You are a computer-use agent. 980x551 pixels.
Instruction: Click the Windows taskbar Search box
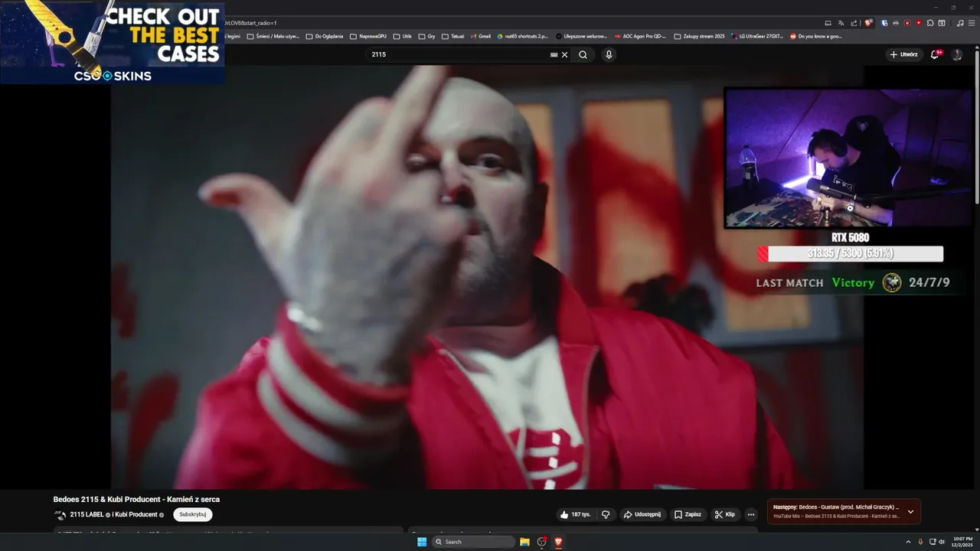tap(473, 542)
